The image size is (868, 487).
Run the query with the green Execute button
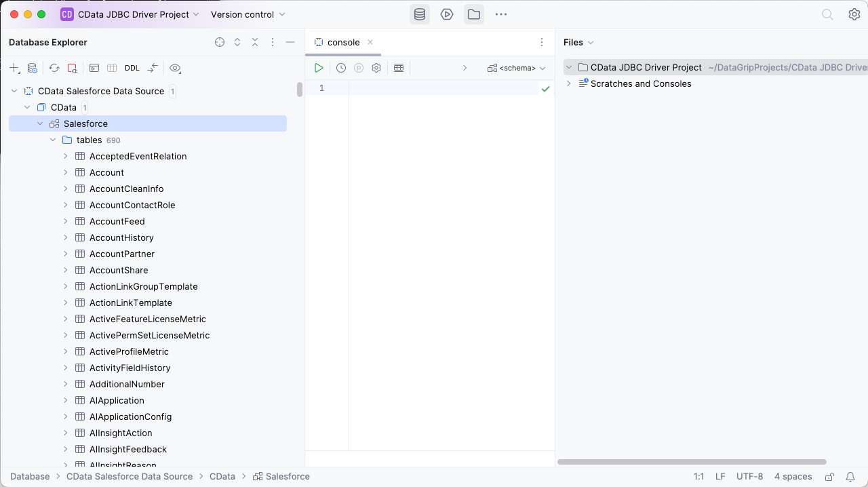pyautogui.click(x=319, y=68)
